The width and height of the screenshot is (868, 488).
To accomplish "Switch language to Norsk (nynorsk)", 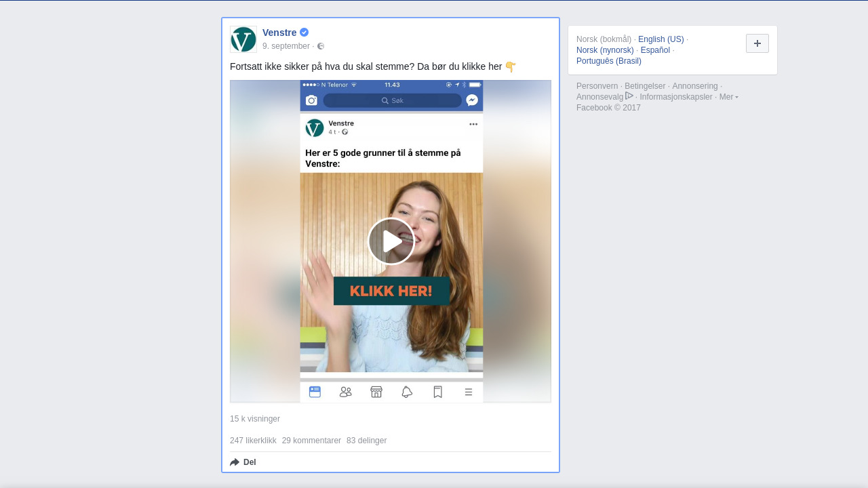I will pos(605,50).
